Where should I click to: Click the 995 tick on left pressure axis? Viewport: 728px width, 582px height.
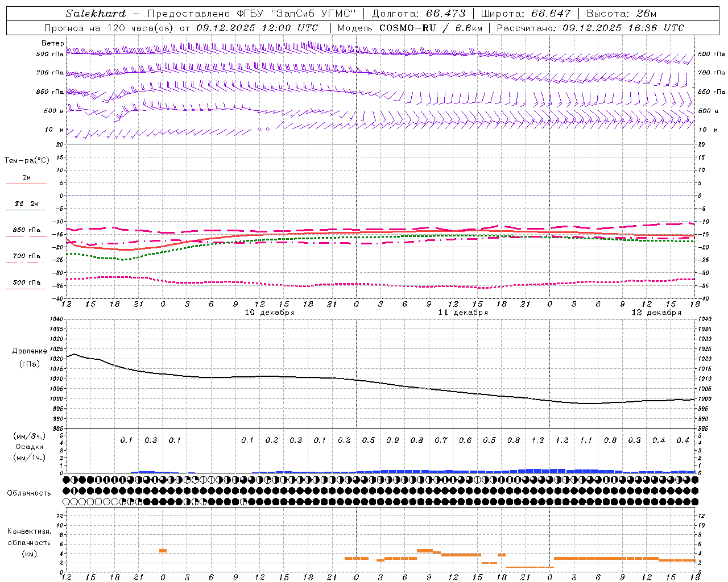click(x=57, y=409)
